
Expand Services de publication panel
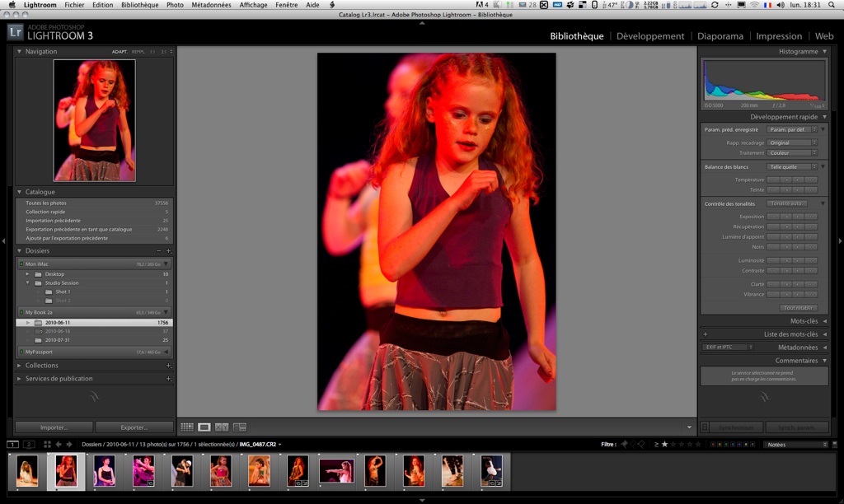pyautogui.click(x=20, y=379)
